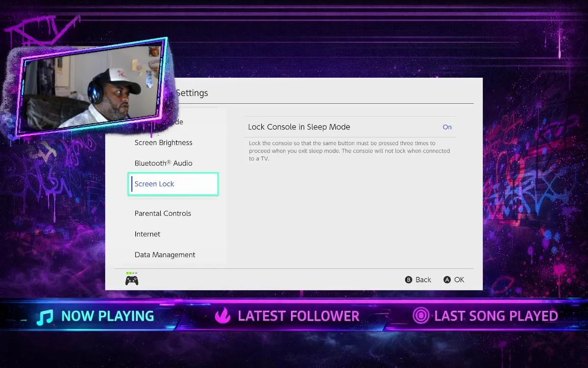The image size is (588, 368).
Task: Click the lock console description text
Action: tap(349, 151)
